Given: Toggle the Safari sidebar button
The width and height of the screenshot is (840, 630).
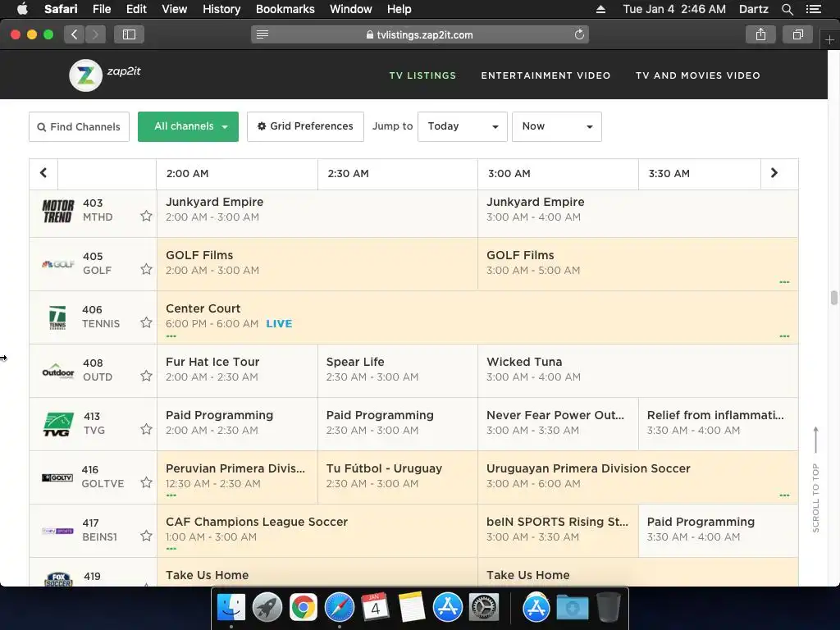Looking at the screenshot, I should [129, 34].
